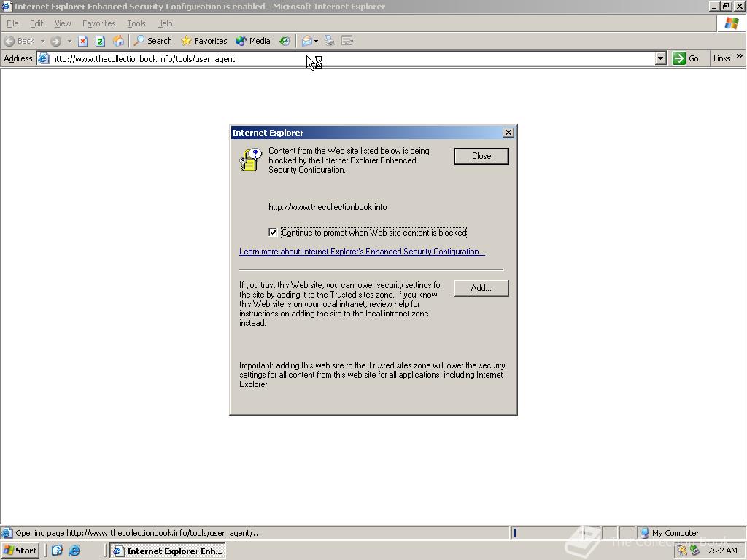Open the Favorites menu
747x560 pixels.
pos(98,23)
